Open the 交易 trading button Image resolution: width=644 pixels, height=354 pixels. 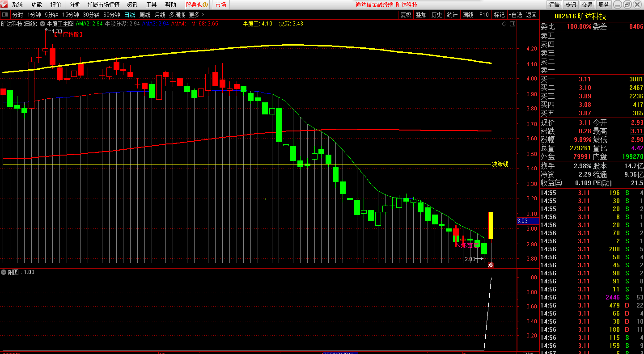(x=587, y=4)
